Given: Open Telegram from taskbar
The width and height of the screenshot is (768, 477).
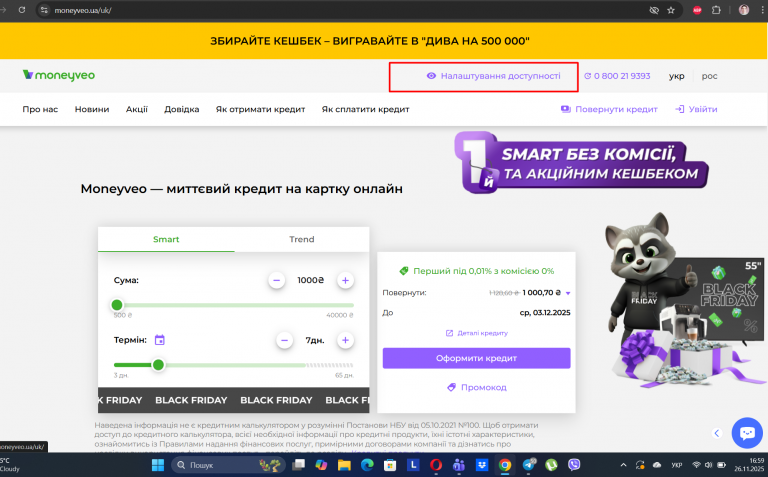Looking at the screenshot, I should [x=529, y=465].
